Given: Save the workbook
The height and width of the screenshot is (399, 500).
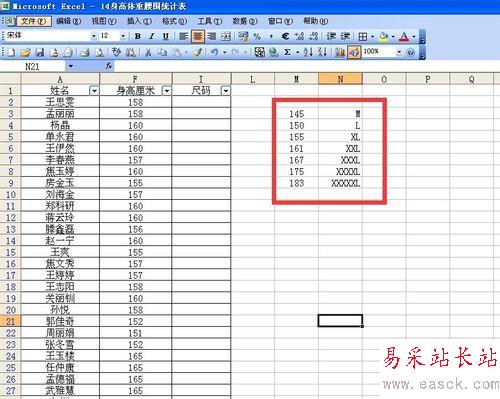Looking at the screenshot, I should click(40, 52).
